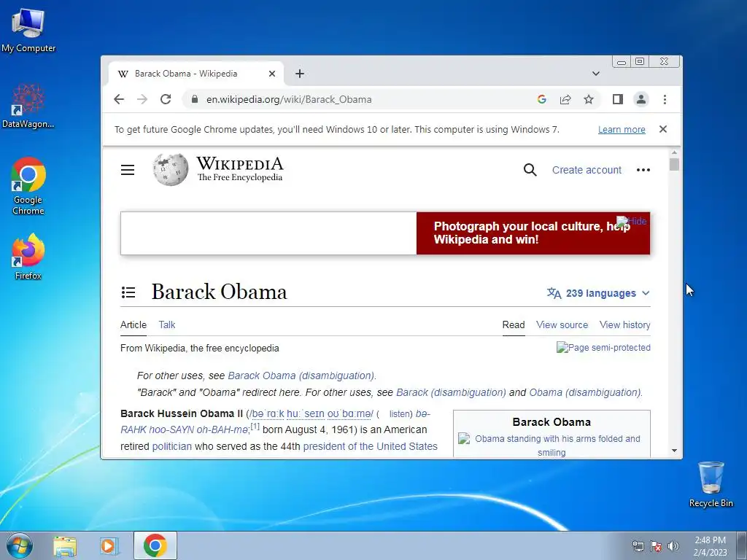Click the forward navigation arrow
Image resolution: width=747 pixels, height=560 pixels.
142,99
